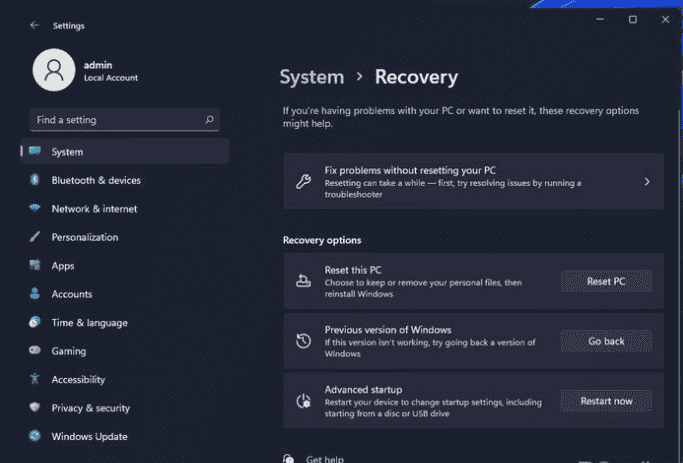The image size is (683, 463).
Task: Click the Bluetooth & devices icon
Action: 35,181
